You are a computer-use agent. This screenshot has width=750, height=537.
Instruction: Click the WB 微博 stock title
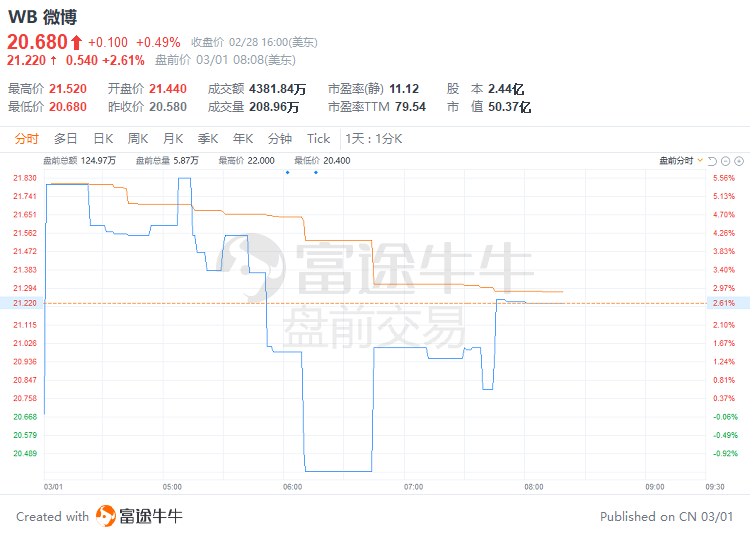pos(43,17)
